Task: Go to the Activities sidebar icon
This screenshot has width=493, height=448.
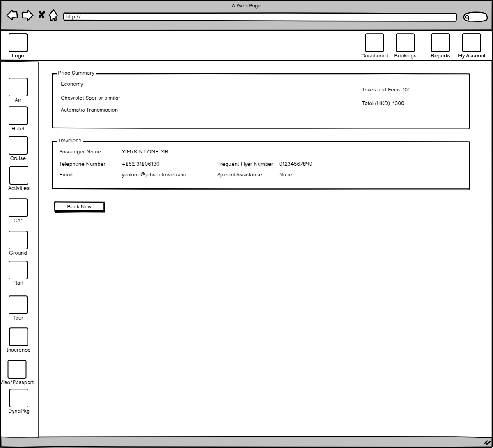Action: [x=19, y=175]
